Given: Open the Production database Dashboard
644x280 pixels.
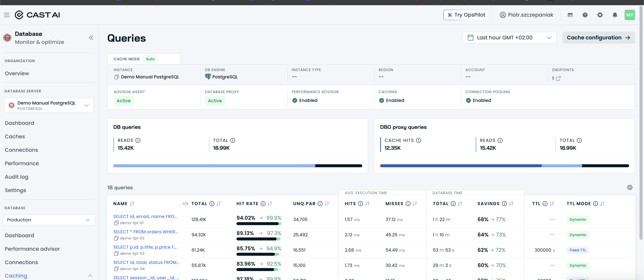Looking at the screenshot, I should point(19,235).
